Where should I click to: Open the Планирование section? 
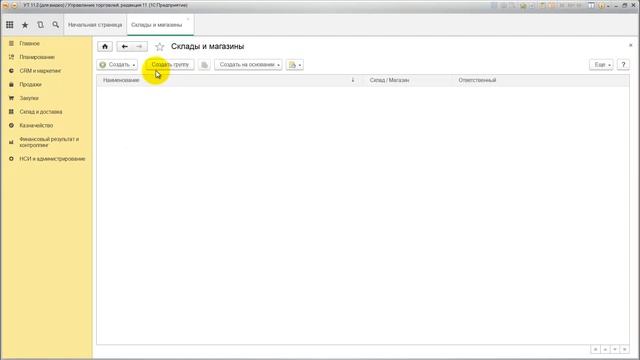[37, 57]
